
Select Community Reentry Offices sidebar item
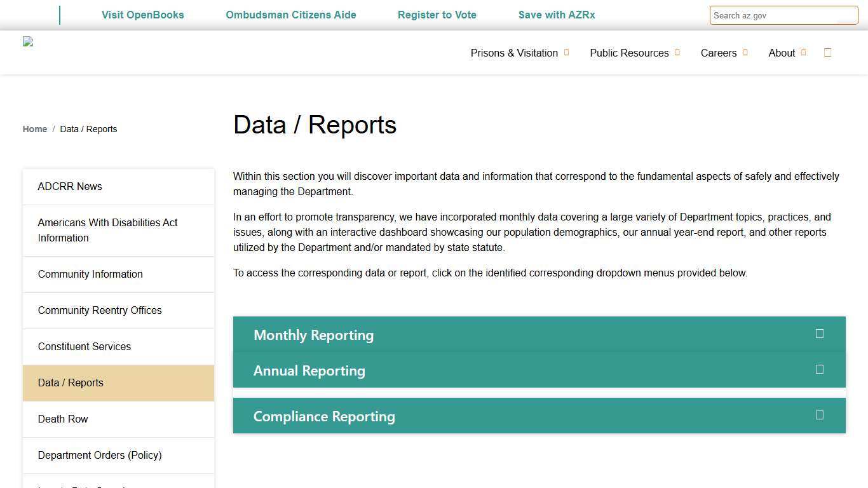click(x=100, y=310)
